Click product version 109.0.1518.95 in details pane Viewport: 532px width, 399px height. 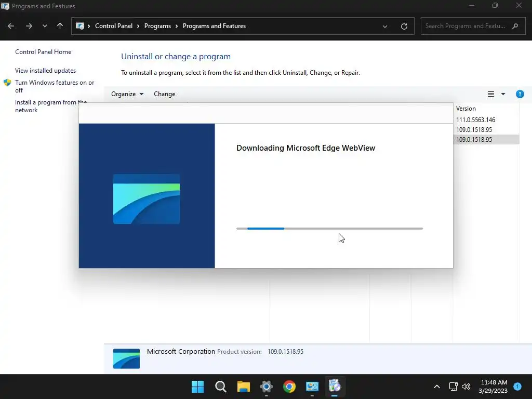point(285,352)
